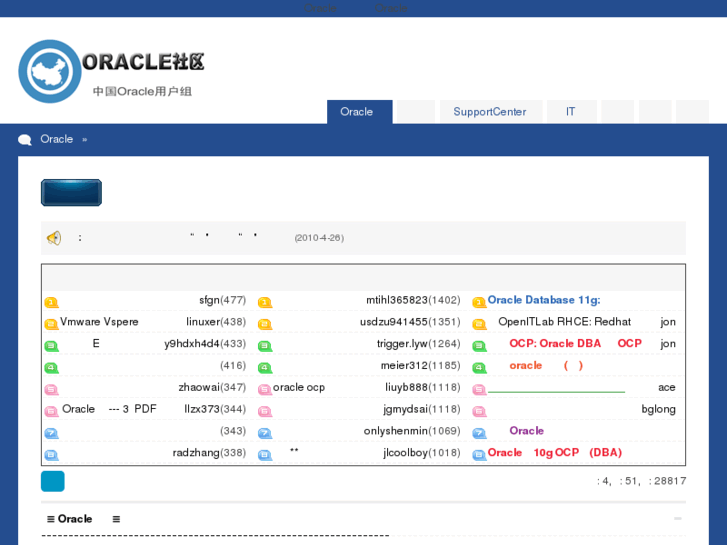Open the IT tab

pos(571,112)
